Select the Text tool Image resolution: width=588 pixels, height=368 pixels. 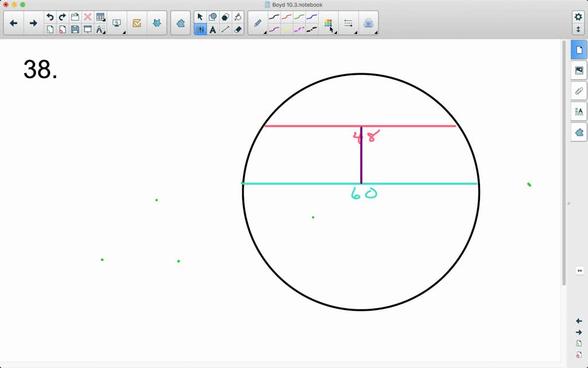pos(213,29)
